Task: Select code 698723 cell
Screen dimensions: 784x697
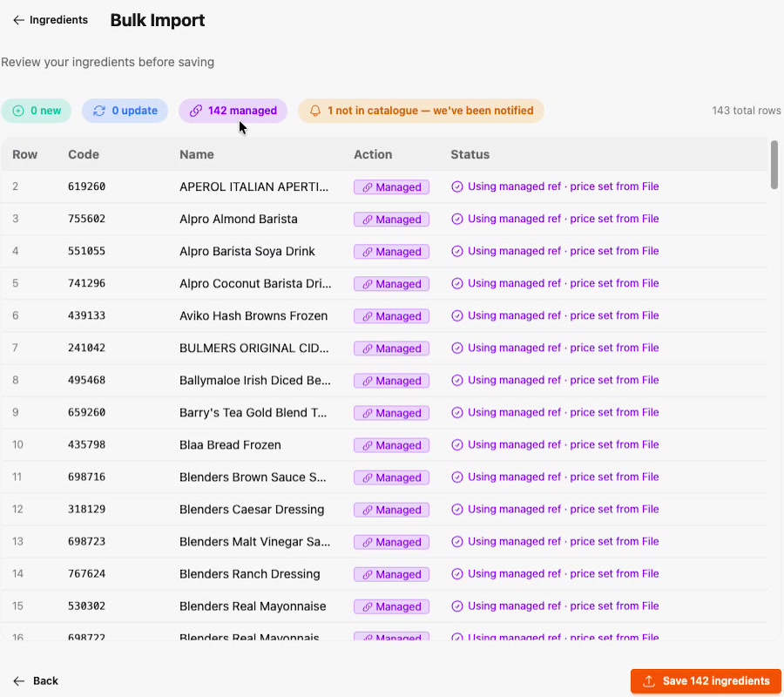Action: (x=86, y=542)
